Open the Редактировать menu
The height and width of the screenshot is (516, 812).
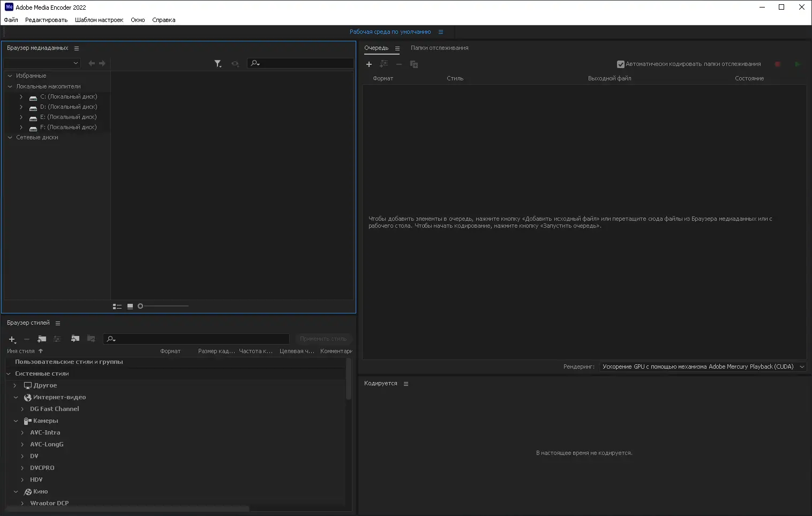tap(47, 20)
